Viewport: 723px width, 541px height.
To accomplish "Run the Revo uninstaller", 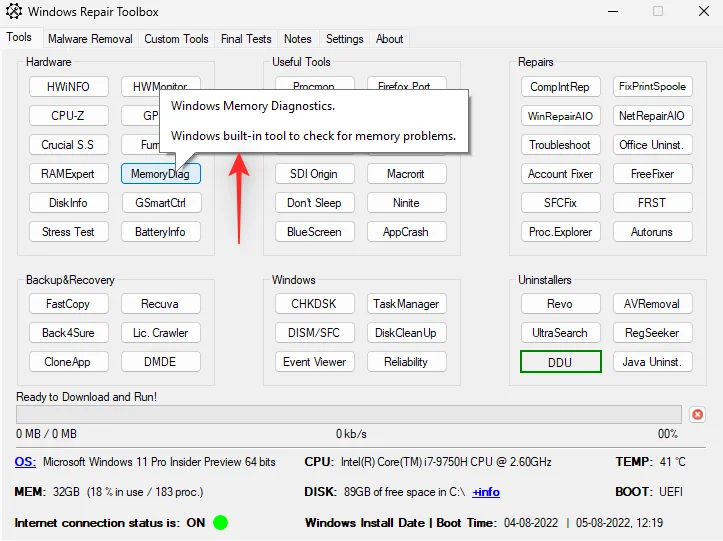I will 560,304.
